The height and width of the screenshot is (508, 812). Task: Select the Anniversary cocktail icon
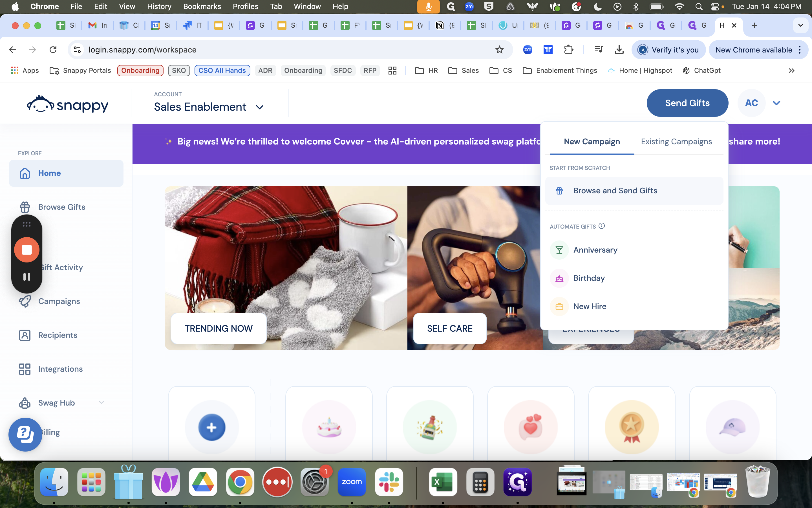point(559,250)
